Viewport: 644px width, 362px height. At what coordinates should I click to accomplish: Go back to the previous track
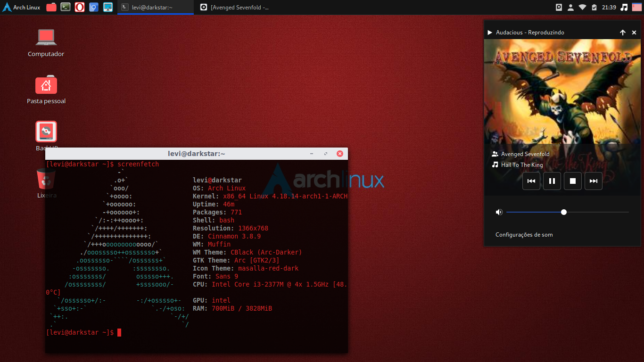(531, 181)
